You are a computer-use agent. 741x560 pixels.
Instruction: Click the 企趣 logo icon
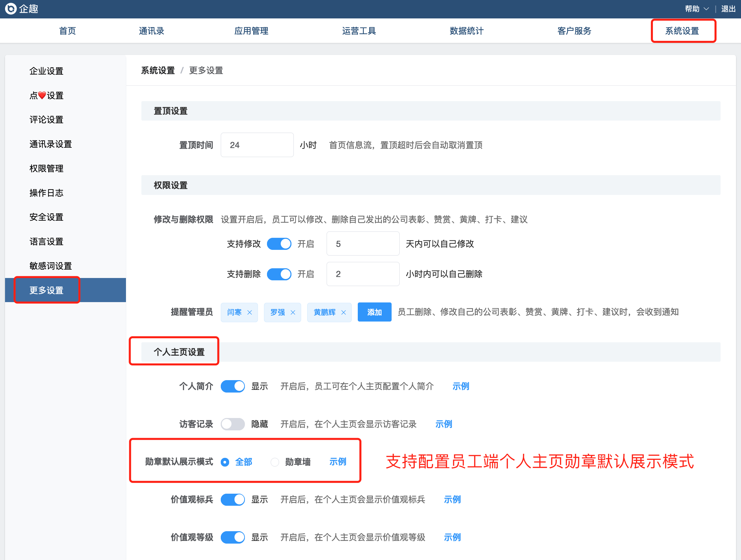tap(11, 9)
